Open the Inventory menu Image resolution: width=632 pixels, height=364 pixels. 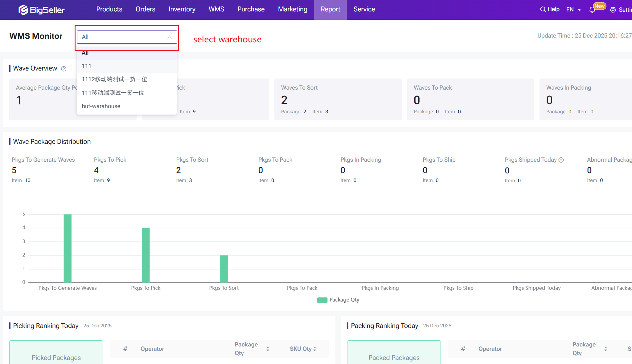[182, 9]
